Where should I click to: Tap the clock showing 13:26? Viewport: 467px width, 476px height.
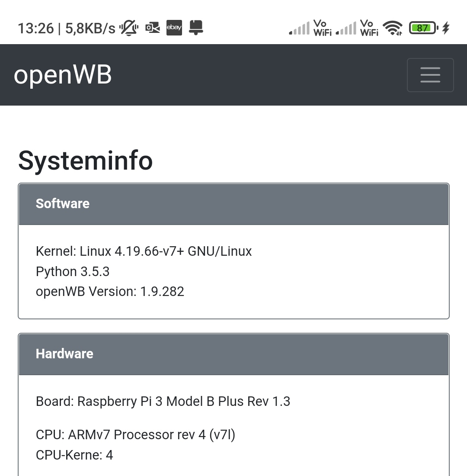(36, 29)
